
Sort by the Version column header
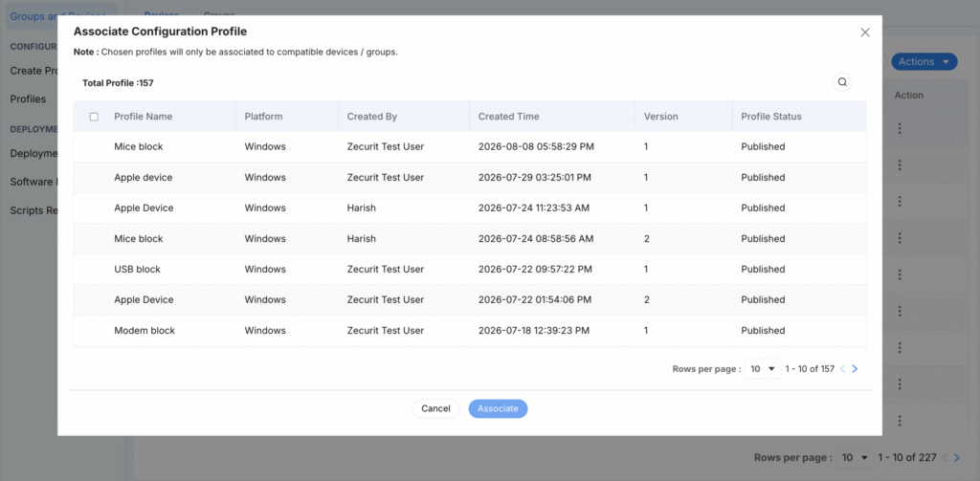661,117
